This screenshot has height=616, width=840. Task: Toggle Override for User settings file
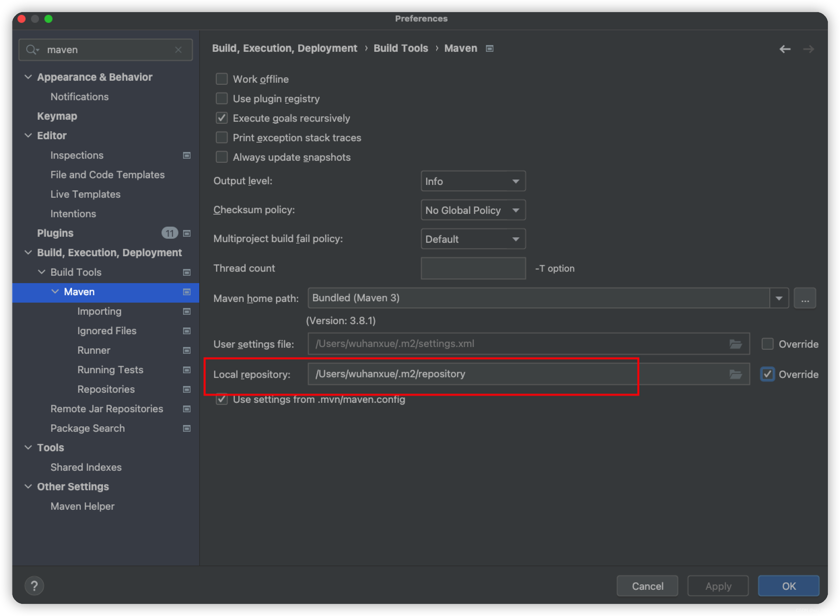[x=767, y=344]
